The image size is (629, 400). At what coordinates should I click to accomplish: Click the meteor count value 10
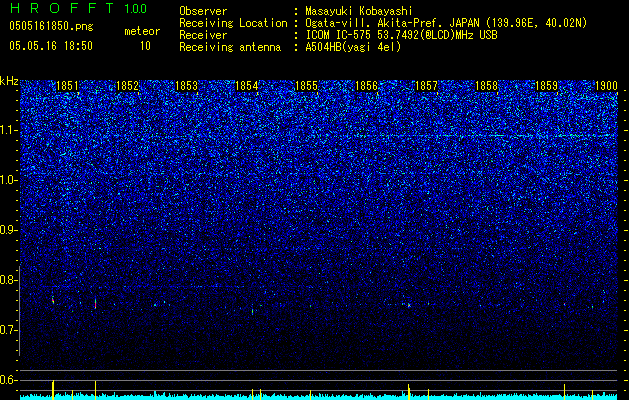(145, 46)
